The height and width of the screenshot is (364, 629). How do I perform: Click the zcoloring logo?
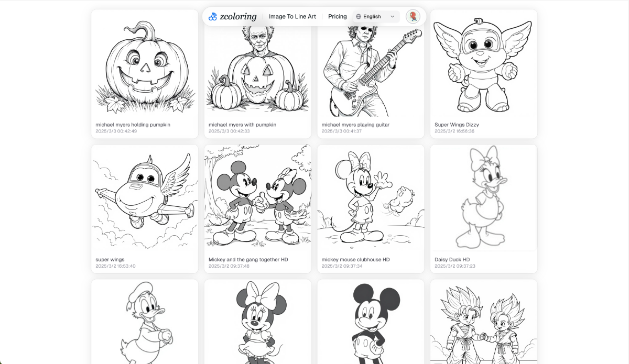(232, 17)
